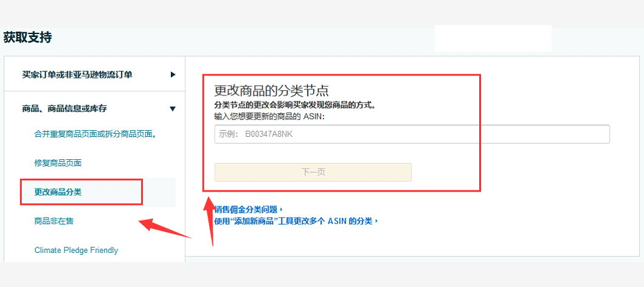Click the blank white box at top right
Viewport: 644px width, 287px height.
(x=493, y=38)
